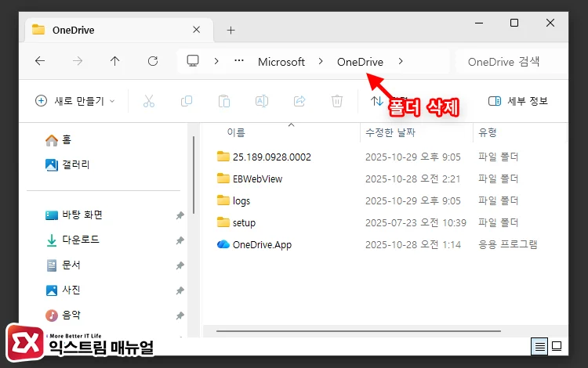Unpin 문서 with its pin icon
Viewport: 588px width, 368px height.
pyautogui.click(x=180, y=265)
